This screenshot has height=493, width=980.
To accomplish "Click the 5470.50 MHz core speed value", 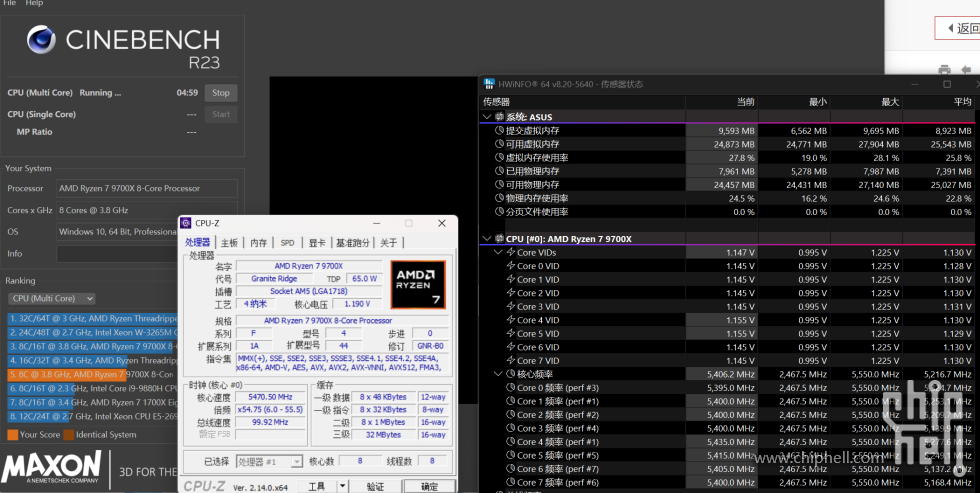I will 270,397.
